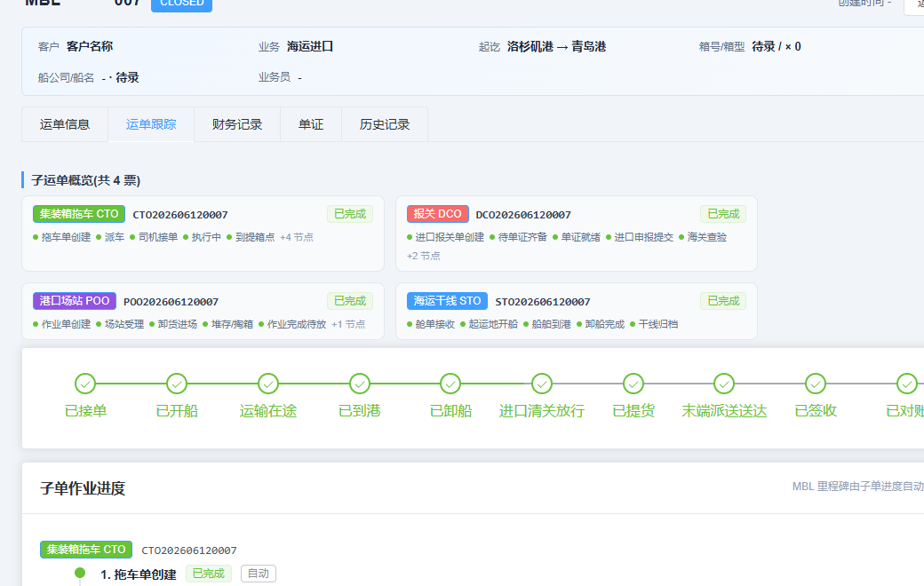The height and width of the screenshot is (586, 924).
Task: Click the 集装箱拖车 CTO tag in overview card
Action: tap(79, 214)
